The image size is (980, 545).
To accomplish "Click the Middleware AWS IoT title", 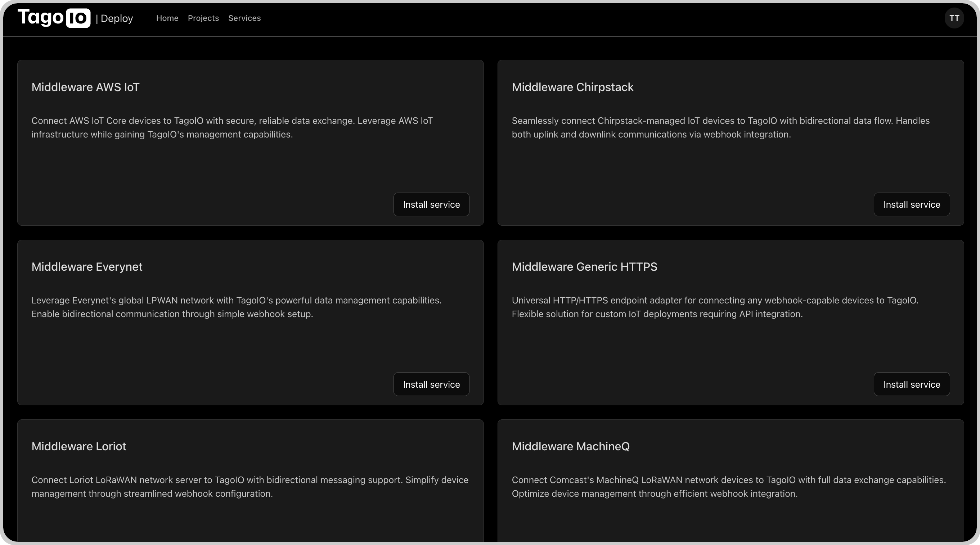I will (86, 87).
